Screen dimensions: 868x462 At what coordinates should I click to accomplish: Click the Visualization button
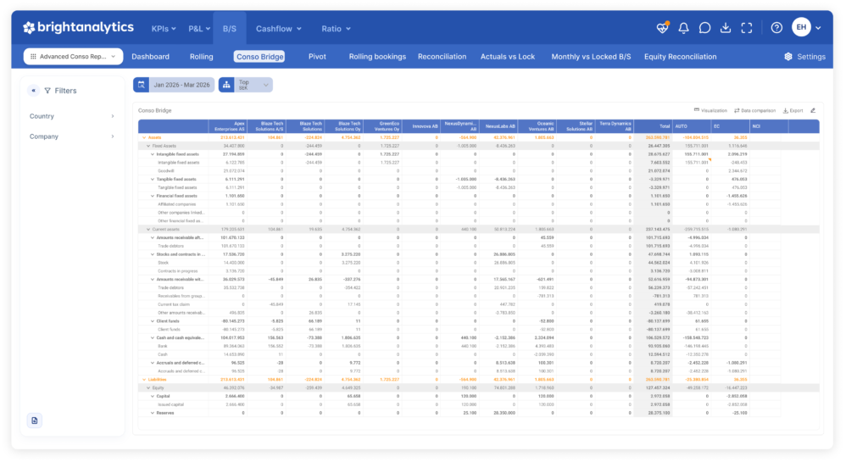tap(711, 110)
